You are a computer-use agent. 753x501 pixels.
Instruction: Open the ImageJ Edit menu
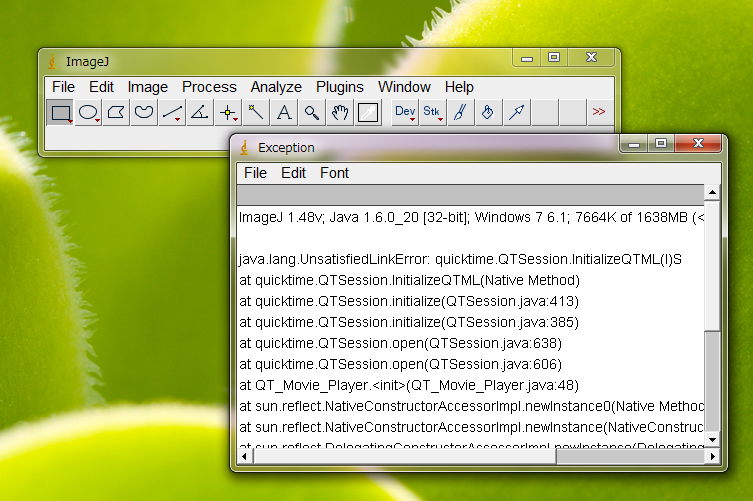pyautogui.click(x=101, y=87)
